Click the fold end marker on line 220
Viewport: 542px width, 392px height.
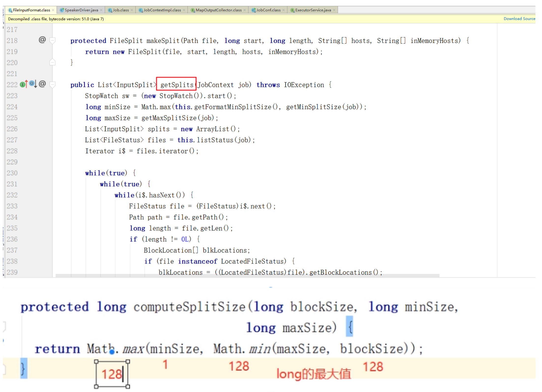[52, 62]
